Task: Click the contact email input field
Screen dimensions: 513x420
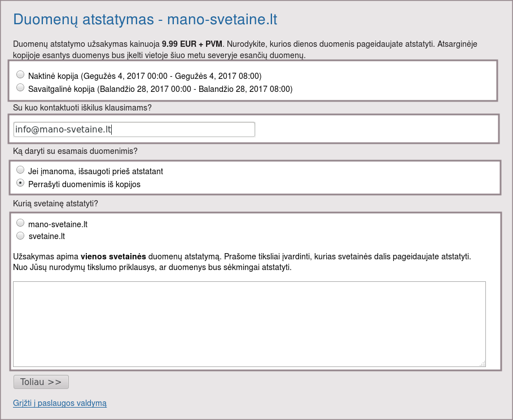Action: coord(134,130)
